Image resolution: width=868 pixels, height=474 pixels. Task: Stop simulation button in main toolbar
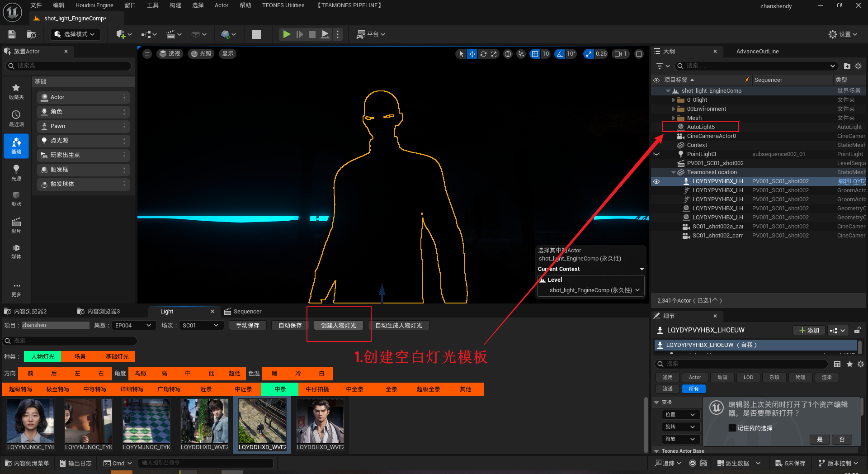coord(312,34)
